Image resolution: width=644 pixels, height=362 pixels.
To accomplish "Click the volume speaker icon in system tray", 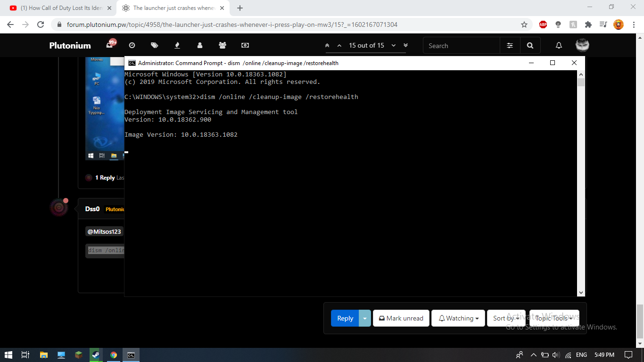I will click(556, 355).
